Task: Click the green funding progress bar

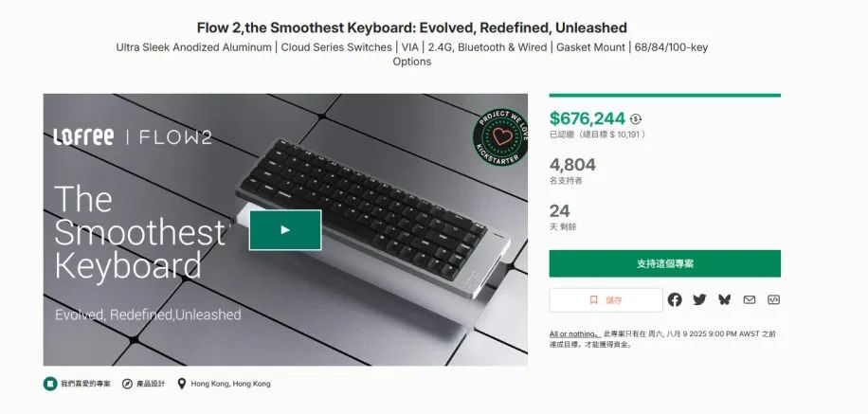Action: pos(665,95)
